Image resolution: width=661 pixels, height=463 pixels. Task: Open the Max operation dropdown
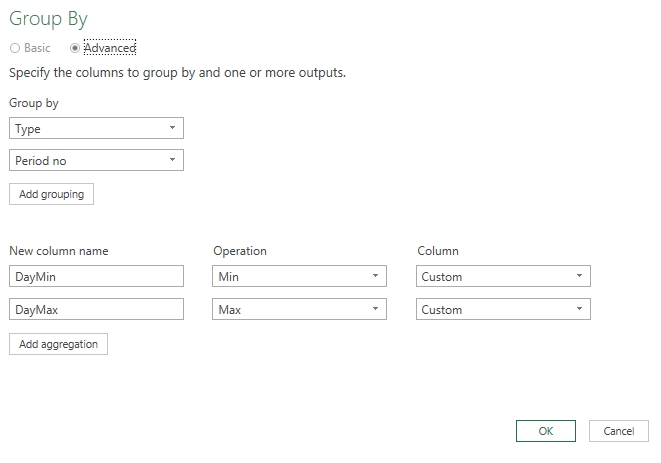click(x=299, y=310)
